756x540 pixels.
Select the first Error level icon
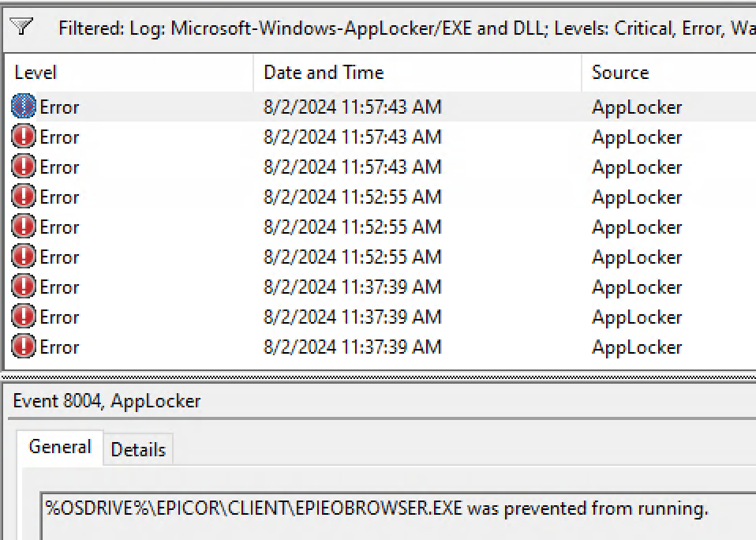(x=22, y=106)
